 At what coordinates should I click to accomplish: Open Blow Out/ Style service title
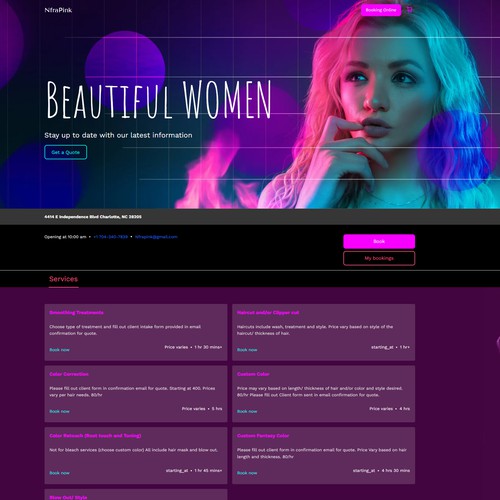tap(68, 497)
